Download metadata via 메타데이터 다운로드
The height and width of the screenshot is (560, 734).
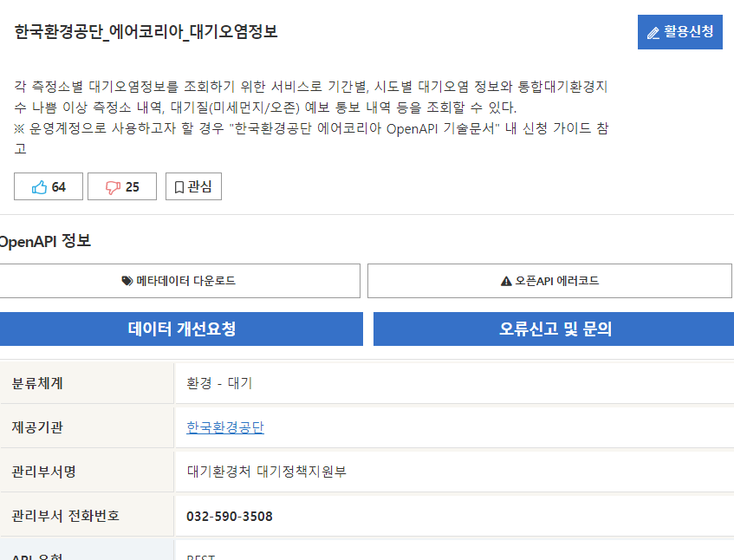tap(179, 281)
